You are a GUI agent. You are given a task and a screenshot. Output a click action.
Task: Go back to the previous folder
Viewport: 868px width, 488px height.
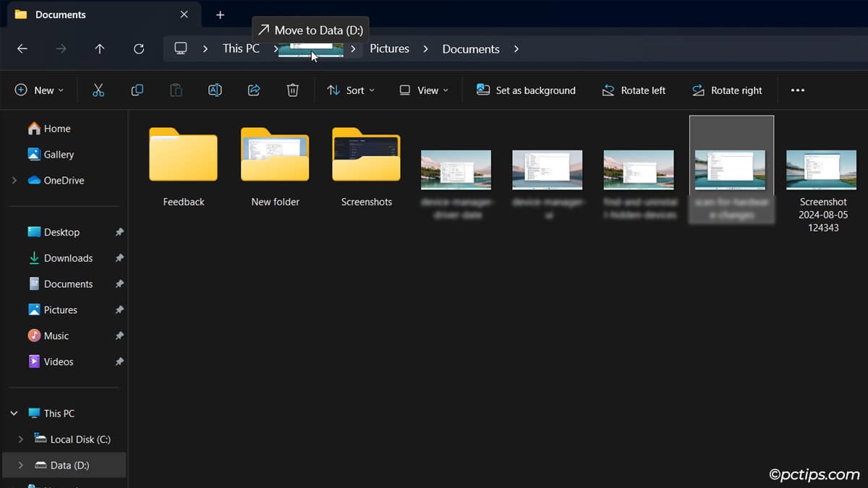[x=22, y=48]
